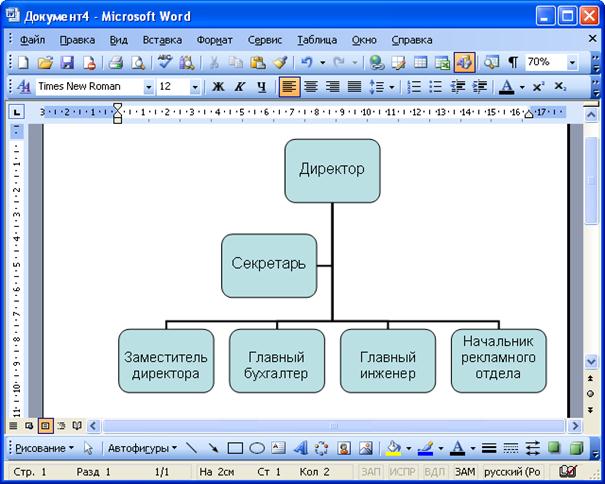The height and width of the screenshot is (484, 605).
Task: Toggle italic formatting (К)
Action: click(x=240, y=87)
